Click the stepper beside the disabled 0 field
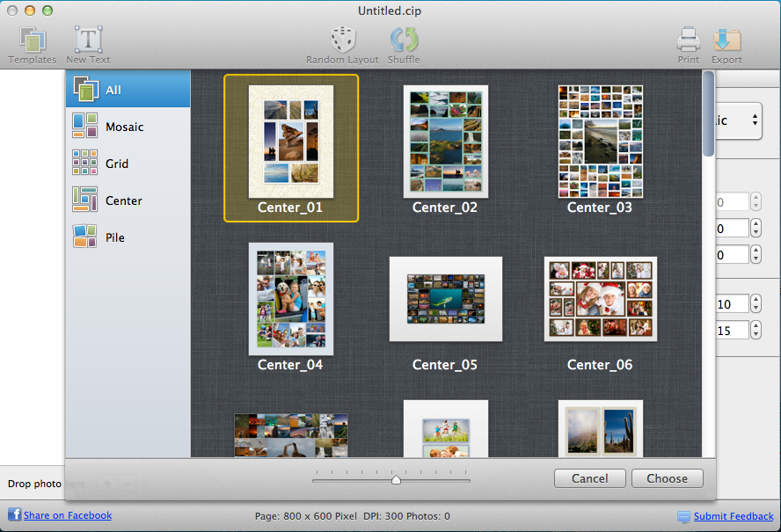The image size is (781, 532). [756, 201]
